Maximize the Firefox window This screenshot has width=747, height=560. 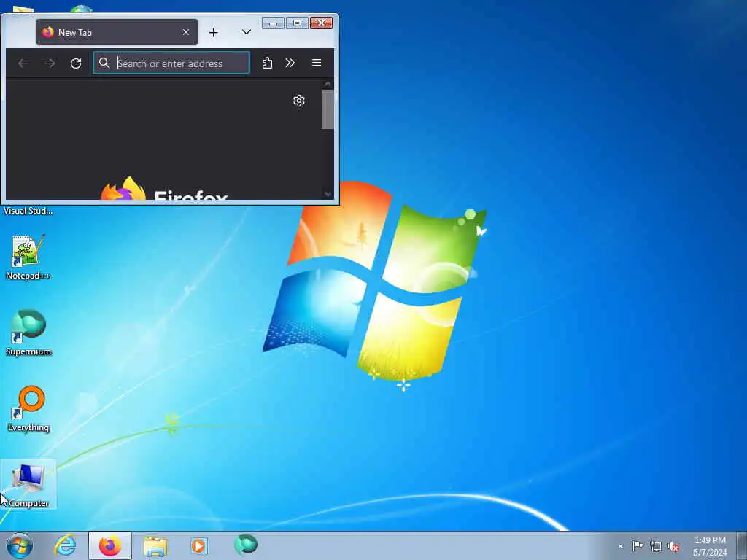coord(297,23)
